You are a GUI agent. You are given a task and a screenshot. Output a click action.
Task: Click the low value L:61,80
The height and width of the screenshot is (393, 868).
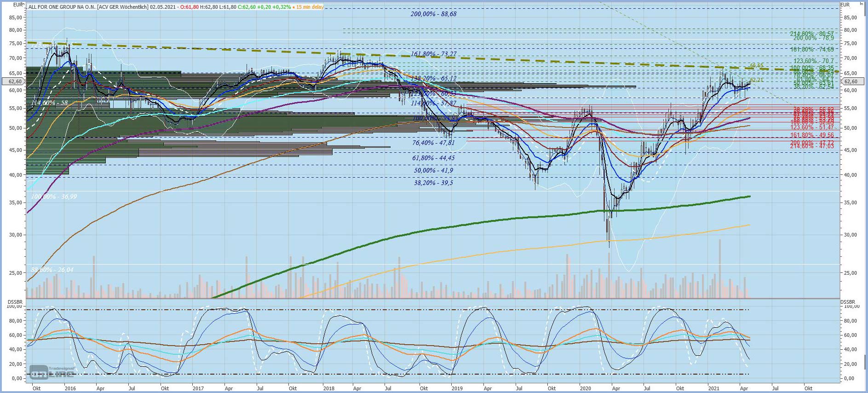(228, 7)
